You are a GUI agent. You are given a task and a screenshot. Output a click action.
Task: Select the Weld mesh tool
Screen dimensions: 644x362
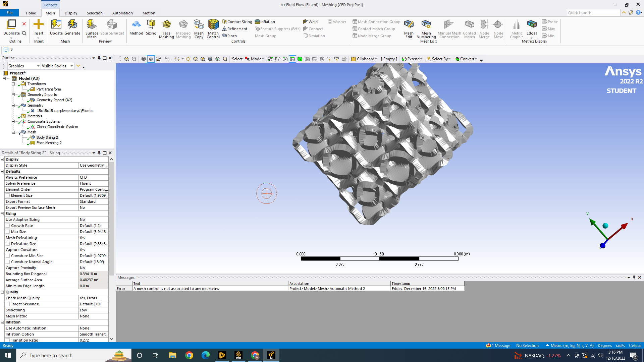coord(310,22)
